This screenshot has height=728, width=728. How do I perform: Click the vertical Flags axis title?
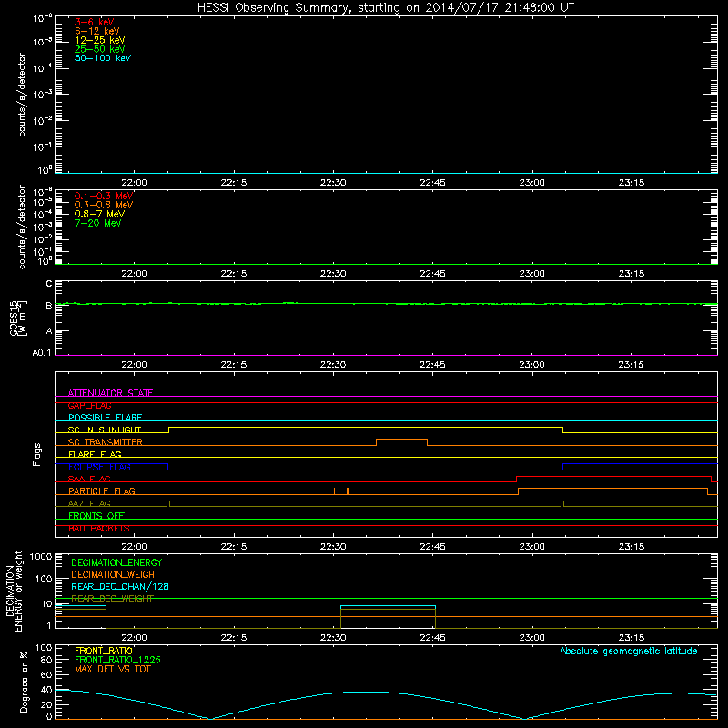(x=37, y=454)
